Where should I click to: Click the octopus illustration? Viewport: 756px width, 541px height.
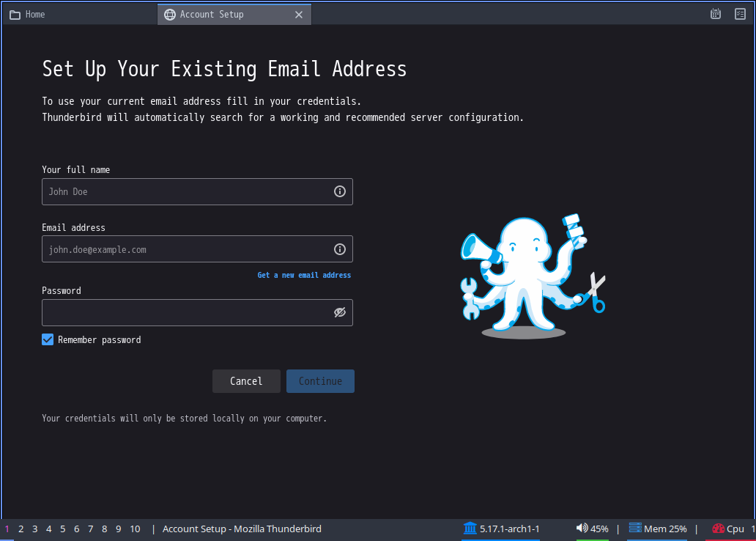pyautogui.click(x=533, y=276)
